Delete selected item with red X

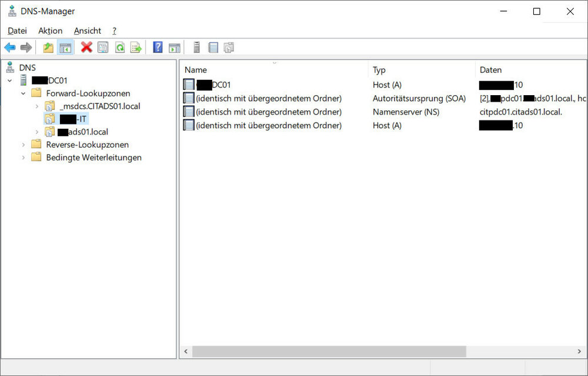tap(86, 48)
